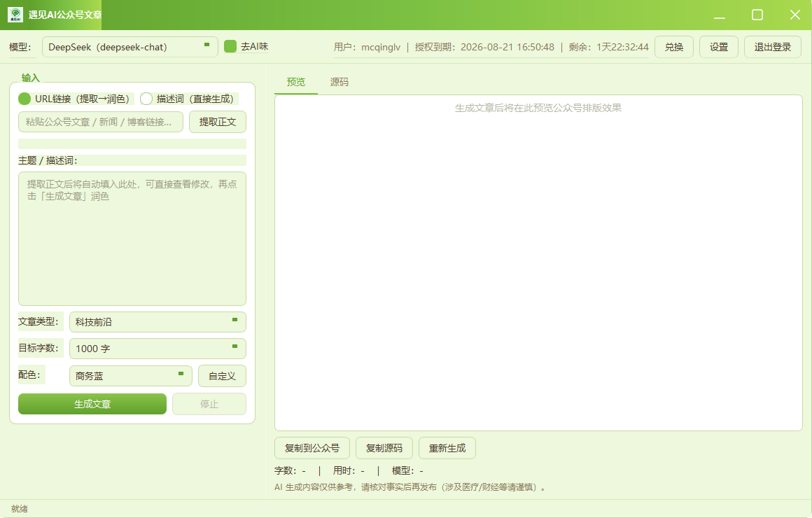Viewport: 812px width, 518px height.
Task: Click the 剩余 time countdown text
Action: [608, 47]
